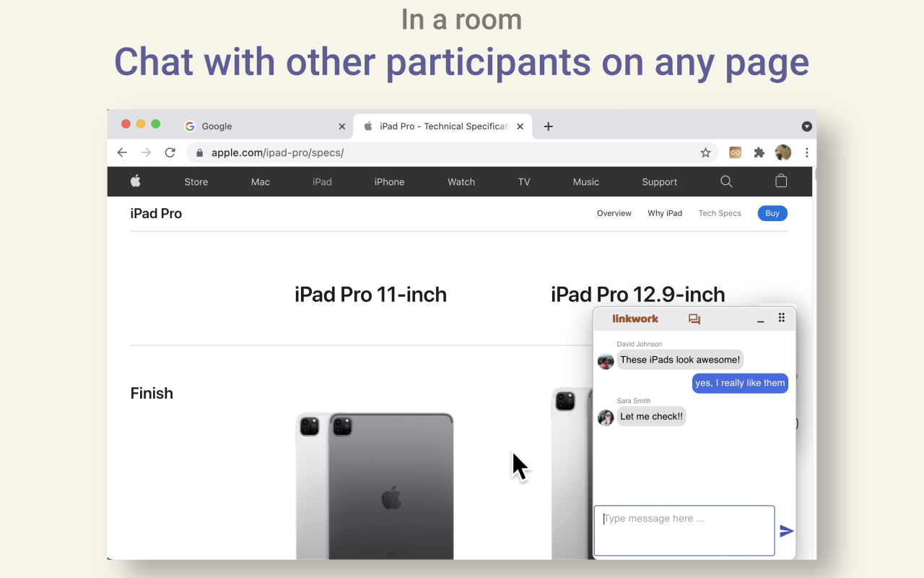Click the iPad Pro 12.9-inch heading

(637, 294)
